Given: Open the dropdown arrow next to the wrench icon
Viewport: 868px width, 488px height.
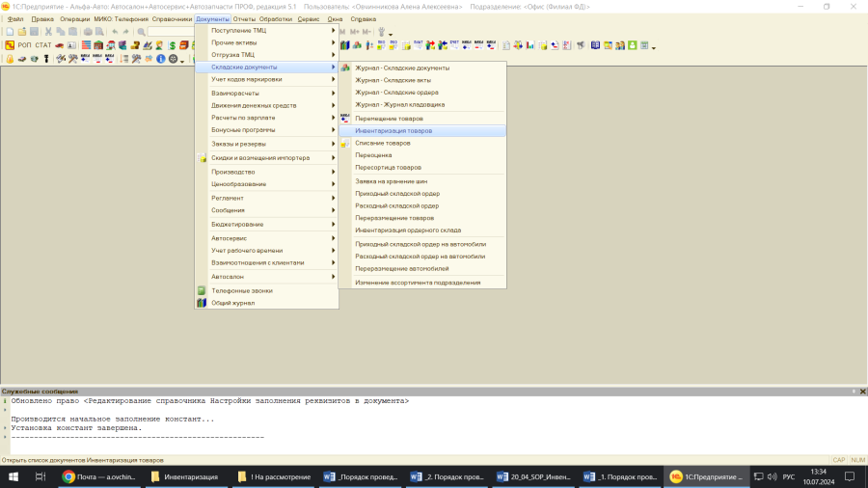Looking at the screenshot, I should 391,34.
